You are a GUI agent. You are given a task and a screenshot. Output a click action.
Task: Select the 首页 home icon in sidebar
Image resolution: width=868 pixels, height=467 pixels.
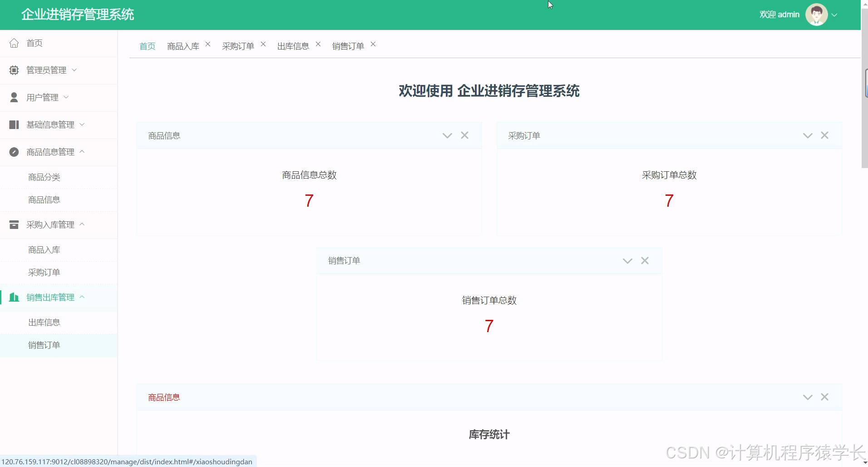coord(14,43)
